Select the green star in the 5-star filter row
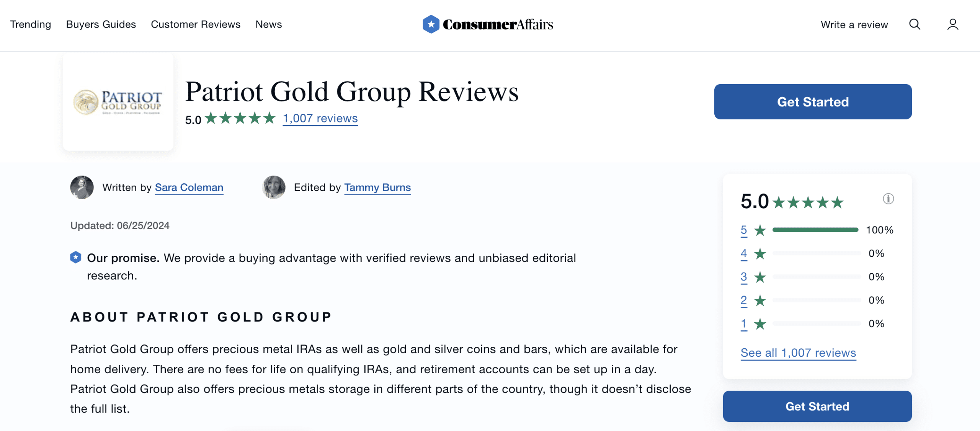The width and height of the screenshot is (980, 431). pyautogui.click(x=759, y=230)
